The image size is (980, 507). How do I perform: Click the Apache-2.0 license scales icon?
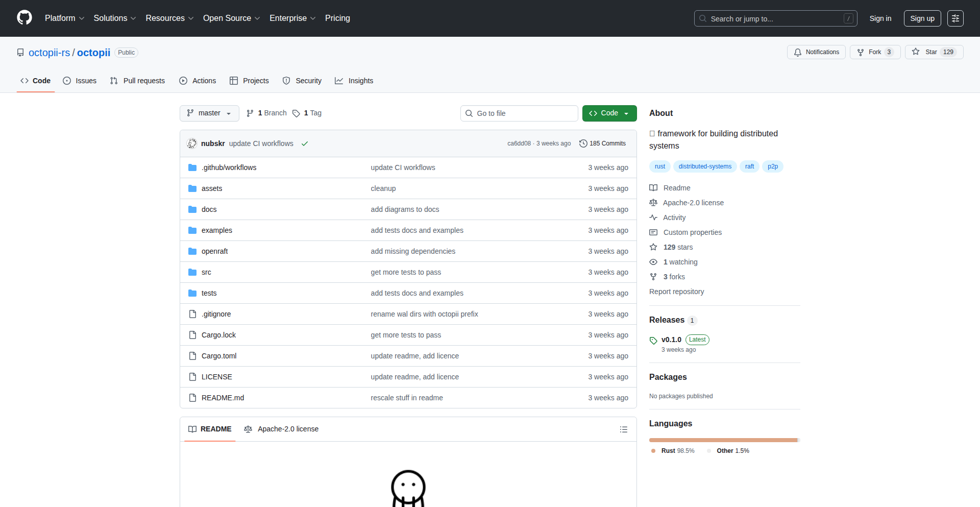pos(653,203)
